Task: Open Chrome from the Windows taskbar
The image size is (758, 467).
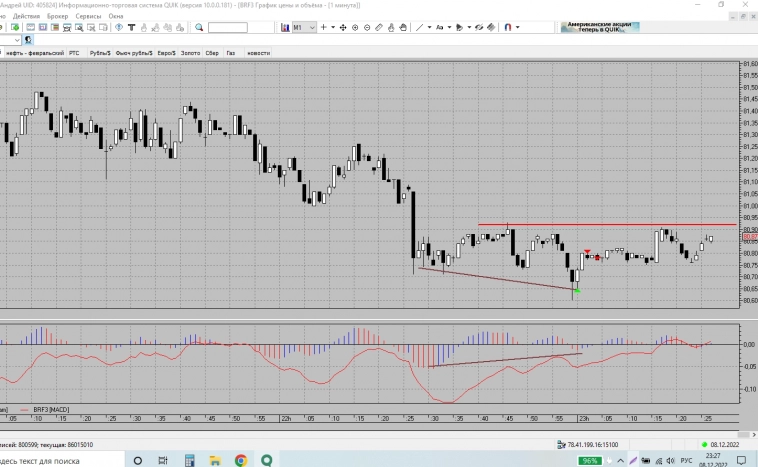Action: 241,460
